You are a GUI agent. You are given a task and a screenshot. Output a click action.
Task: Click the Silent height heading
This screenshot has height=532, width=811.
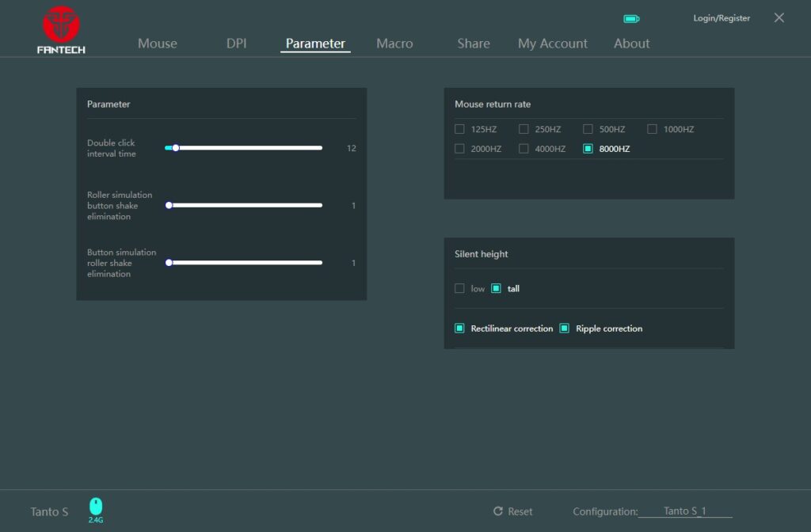point(481,254)
